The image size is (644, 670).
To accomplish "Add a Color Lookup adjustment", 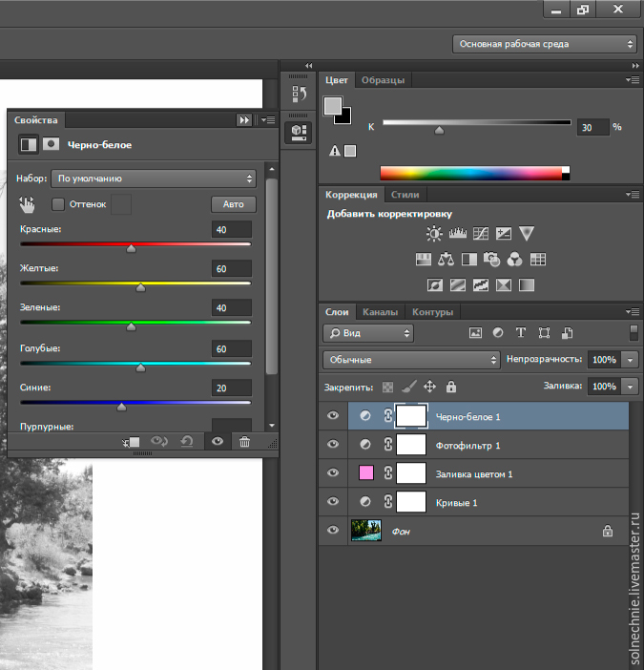I will coord(538,259).
